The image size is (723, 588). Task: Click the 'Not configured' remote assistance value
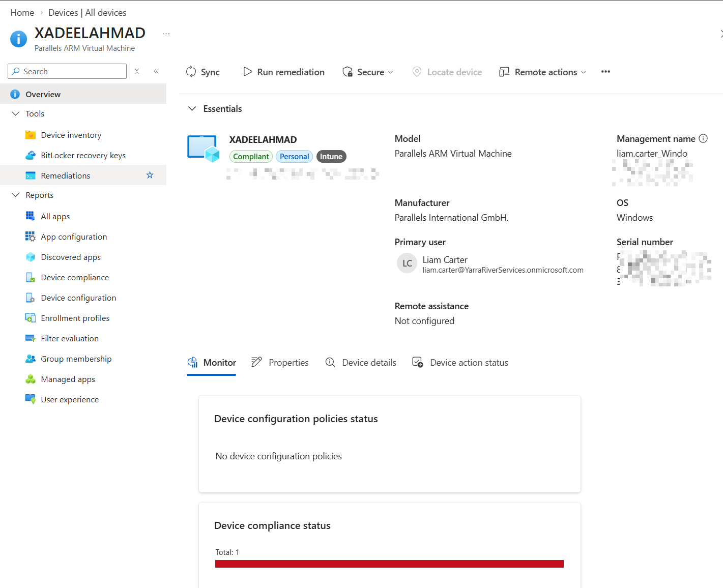click(x=424, y=321)
